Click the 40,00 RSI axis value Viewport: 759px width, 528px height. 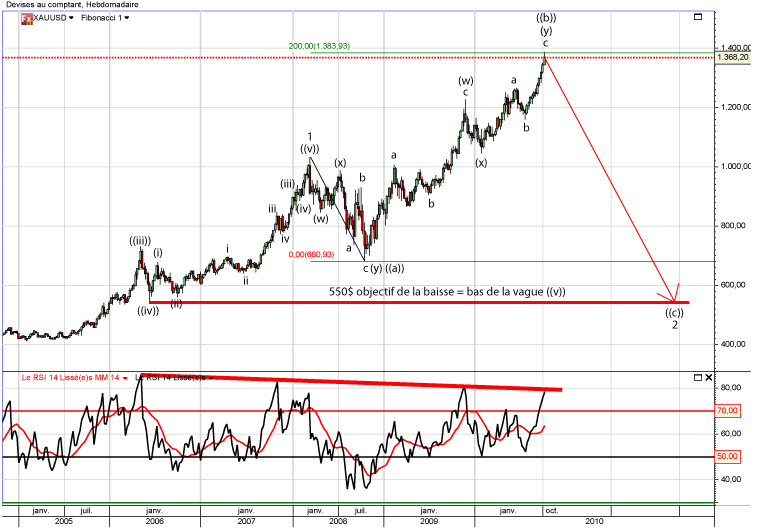[x=730, y=479]
